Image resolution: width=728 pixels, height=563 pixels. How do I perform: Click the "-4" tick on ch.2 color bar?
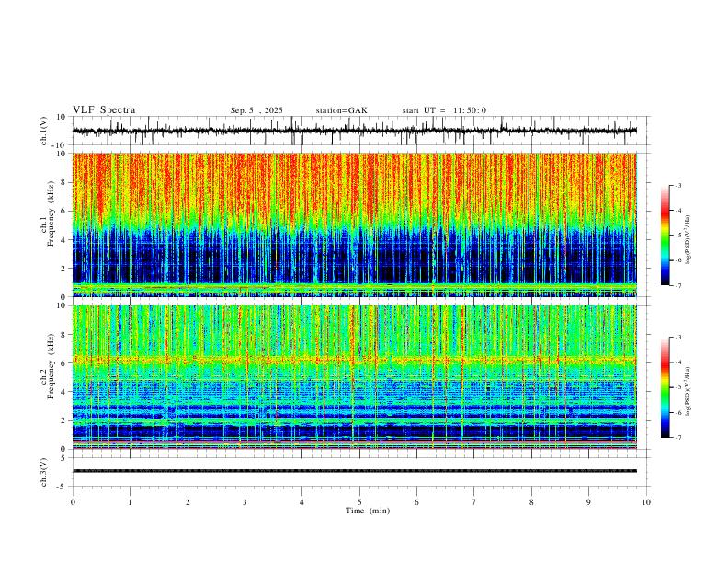pos(678,362)
